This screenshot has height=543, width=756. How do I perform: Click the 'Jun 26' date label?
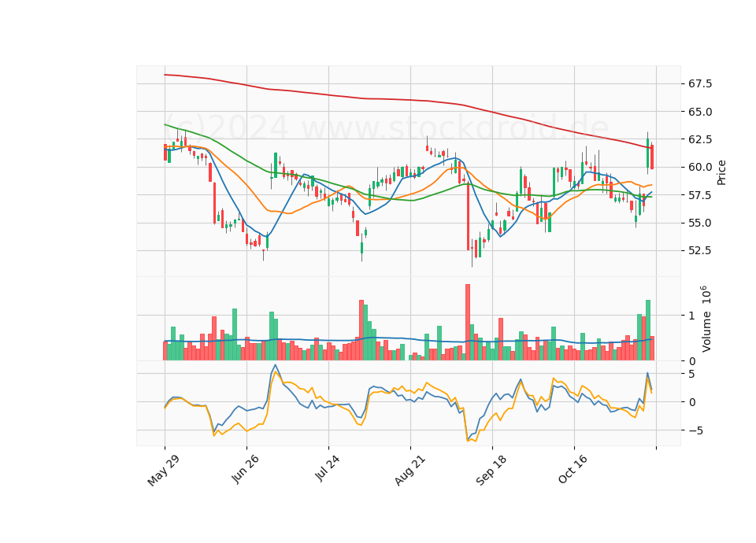(x=245, y=469)
